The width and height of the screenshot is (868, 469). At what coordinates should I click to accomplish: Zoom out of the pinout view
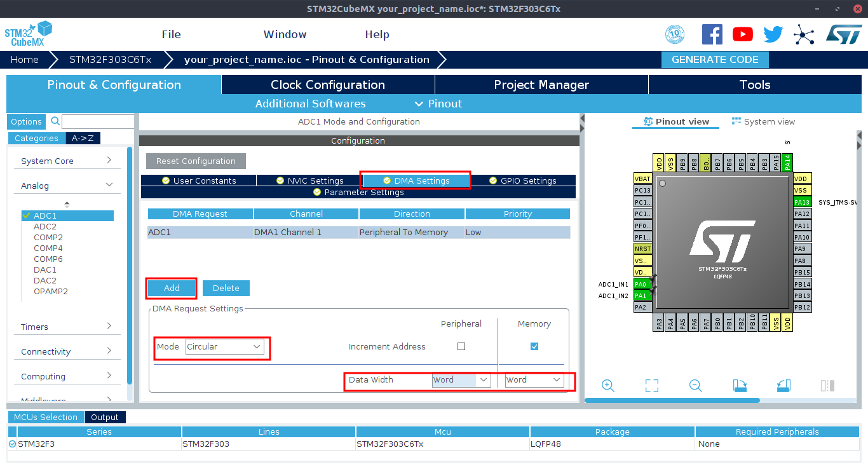click(695, 386)
